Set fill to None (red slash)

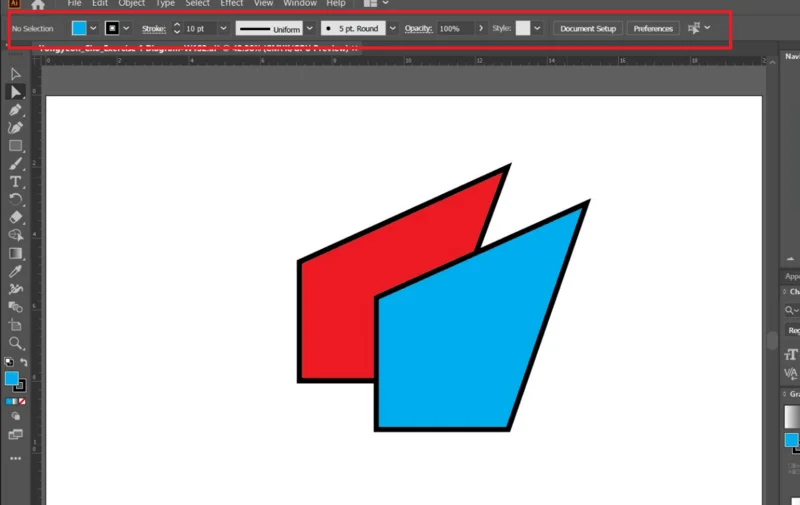22,401
